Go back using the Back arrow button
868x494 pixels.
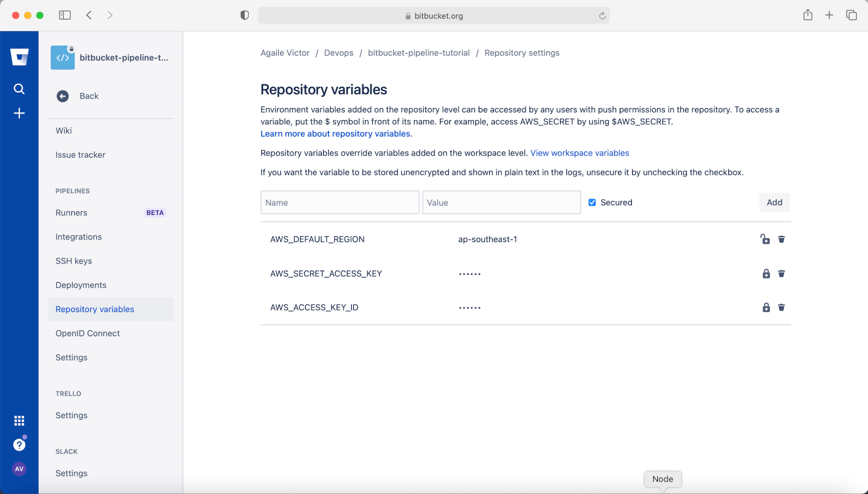[x=63, y=96]
